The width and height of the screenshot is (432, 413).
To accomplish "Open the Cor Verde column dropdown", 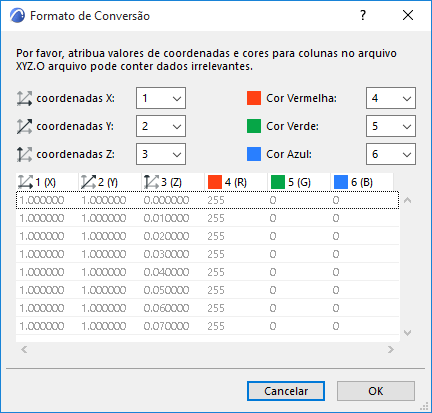I will click(x=391, y=126).
